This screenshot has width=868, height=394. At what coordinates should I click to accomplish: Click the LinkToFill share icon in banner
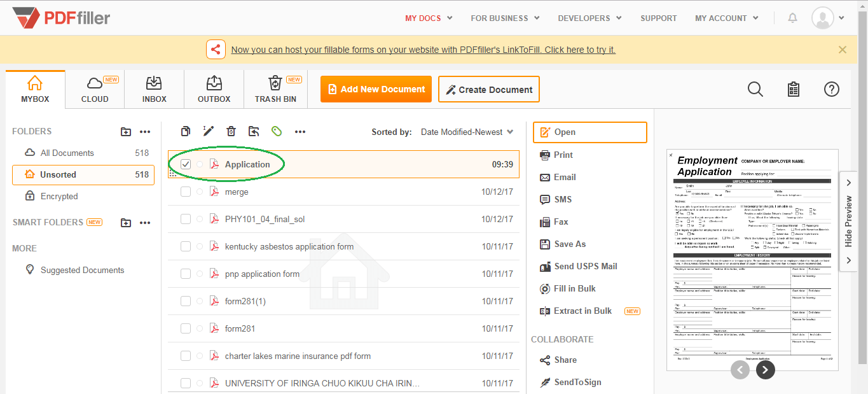click(x=216, y=49)
